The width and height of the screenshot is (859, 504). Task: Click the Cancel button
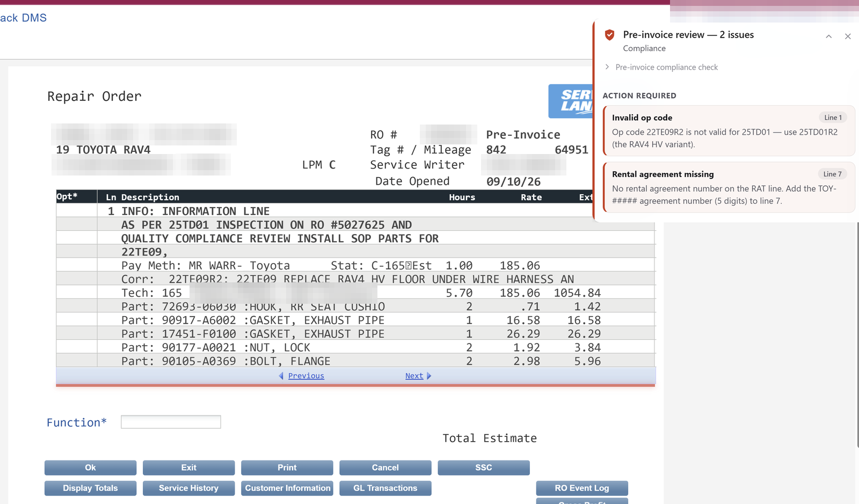pyautogui.click(x=385, y=468)
